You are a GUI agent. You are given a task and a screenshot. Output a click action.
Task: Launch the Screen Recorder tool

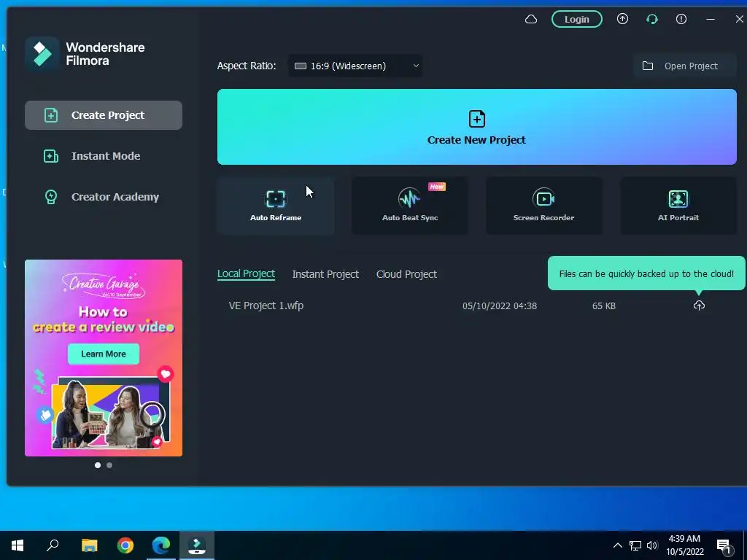(x=543, y=206)
